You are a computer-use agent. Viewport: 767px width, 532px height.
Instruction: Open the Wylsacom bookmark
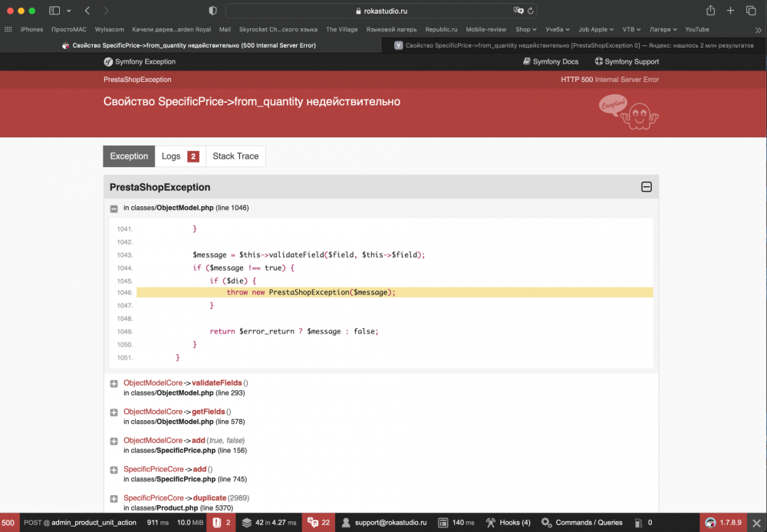pyautogui.click(x=109, y=29)
